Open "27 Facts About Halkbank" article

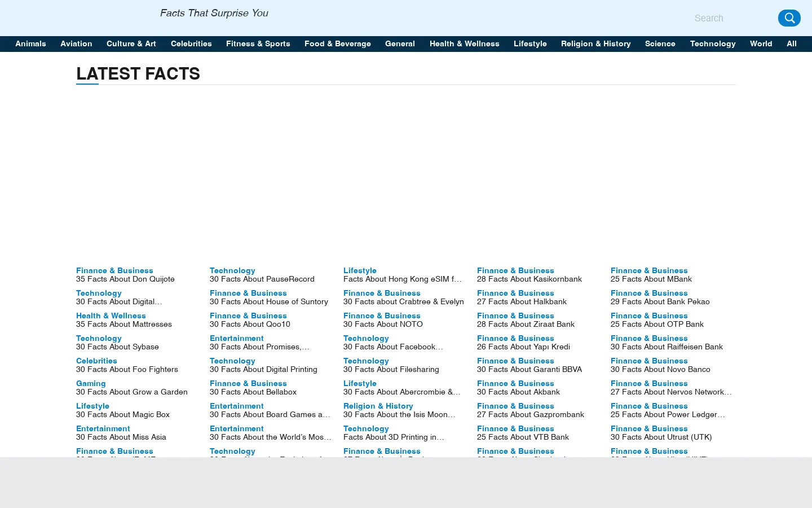tap(522, 301)
